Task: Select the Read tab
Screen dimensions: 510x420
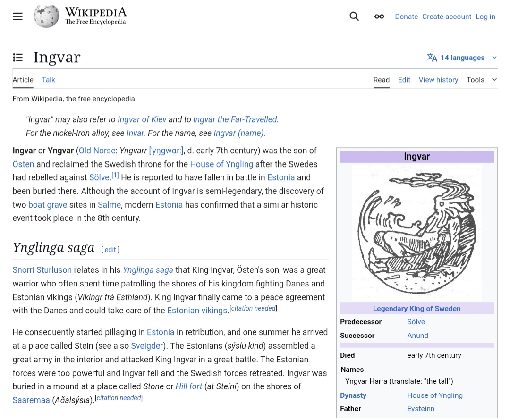Action: click(x=382, y=80)
